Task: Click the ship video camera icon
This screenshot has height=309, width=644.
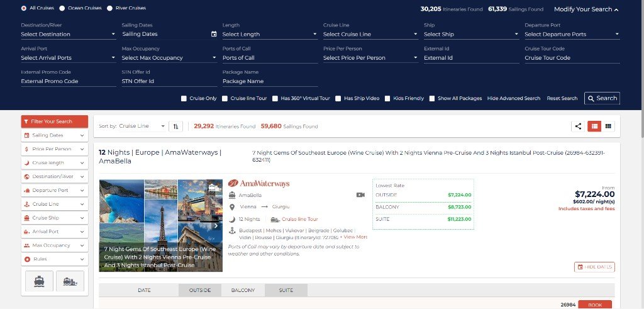Action: 360,194
